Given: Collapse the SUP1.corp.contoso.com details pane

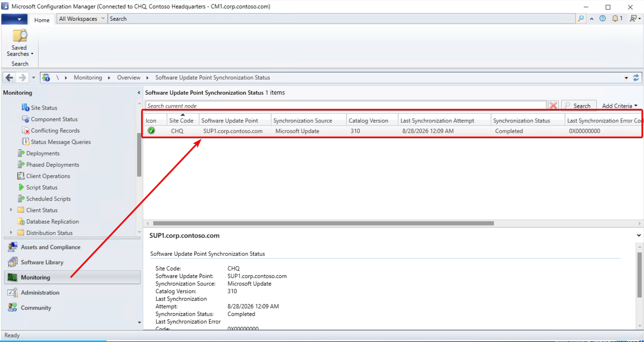Looking at the screenshot, I should click(x=639, y=235).
